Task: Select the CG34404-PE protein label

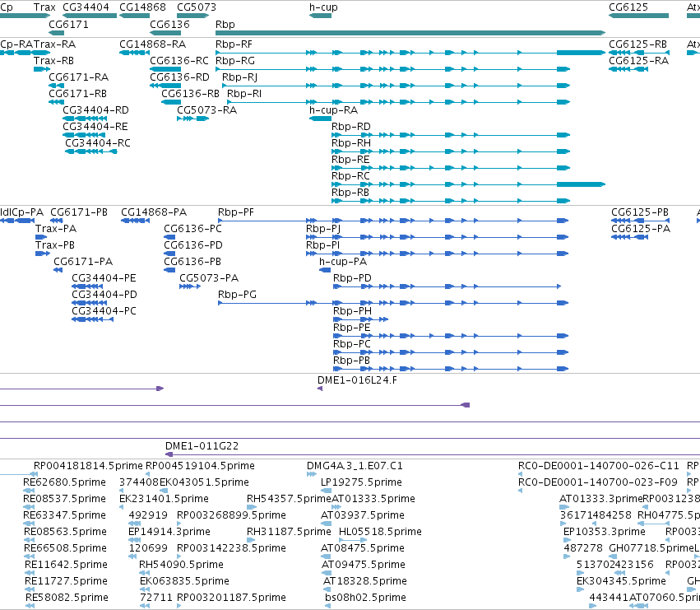Action: (104, 278)
